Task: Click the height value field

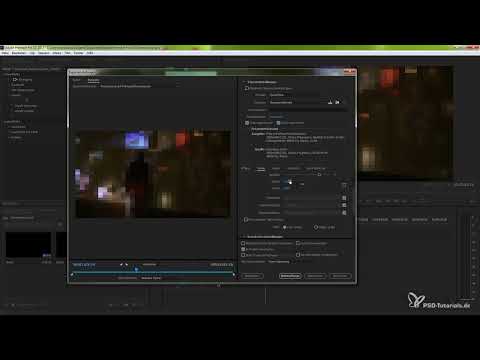Action: [x=286, y=188]
